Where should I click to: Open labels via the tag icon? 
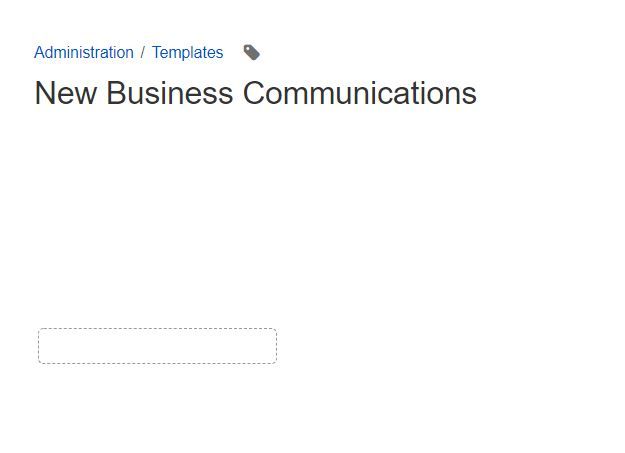252,52
